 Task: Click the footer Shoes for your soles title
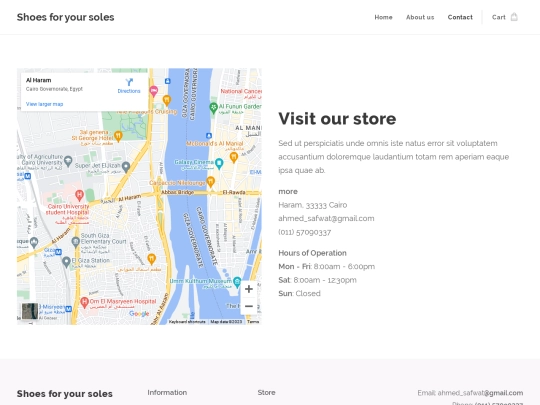click(x=65, y=394)
